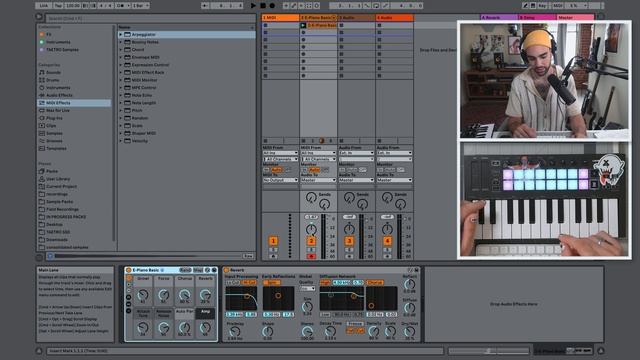
Task: Open No Output dropdown on track 1
Action: 280,180
